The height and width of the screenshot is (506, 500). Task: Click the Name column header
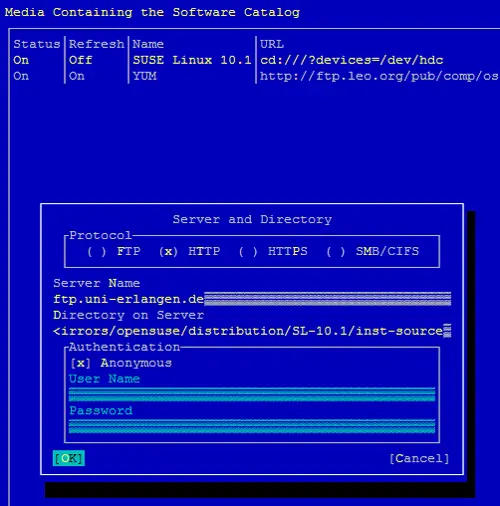click(148, 44)
